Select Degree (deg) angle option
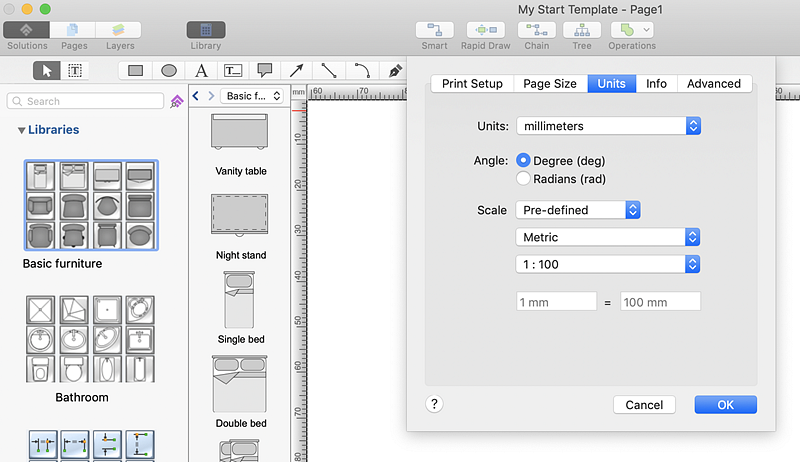800x462 pixels. pyautogui.click(x=523, y=160)
